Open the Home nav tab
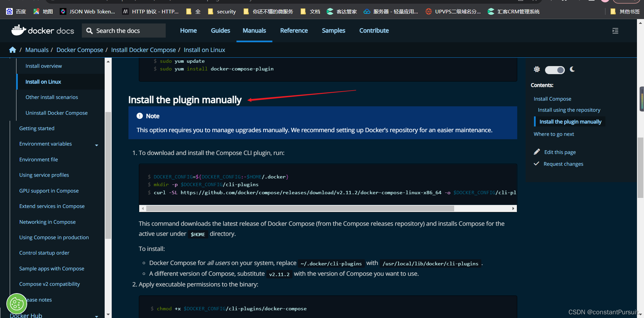This screenshot has width=644, height=318. 189,31
